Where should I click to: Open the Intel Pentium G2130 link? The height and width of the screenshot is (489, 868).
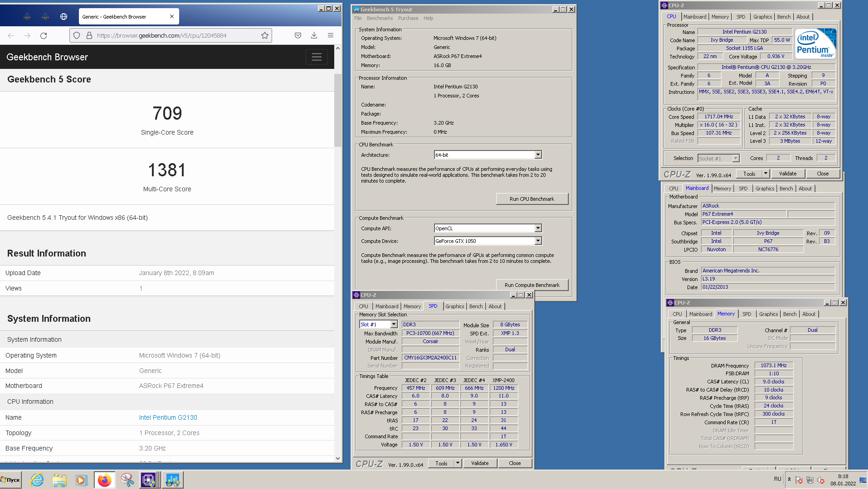coord(168,417)
